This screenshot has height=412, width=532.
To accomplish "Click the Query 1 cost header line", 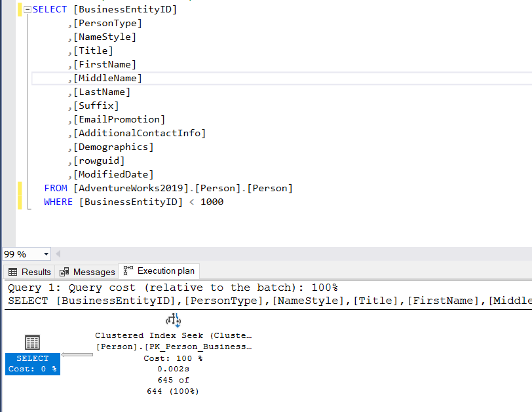I will [x=173, y=288].
